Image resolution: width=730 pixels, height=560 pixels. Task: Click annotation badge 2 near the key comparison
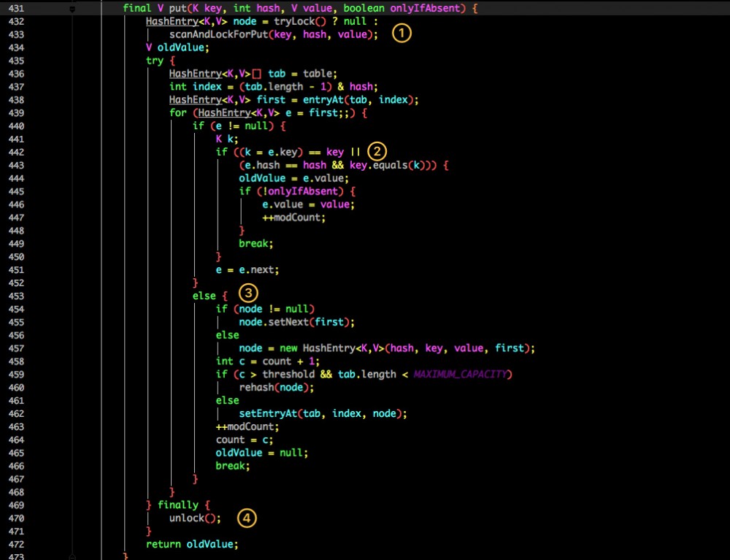pyautogui.click(x=377, y=151)
